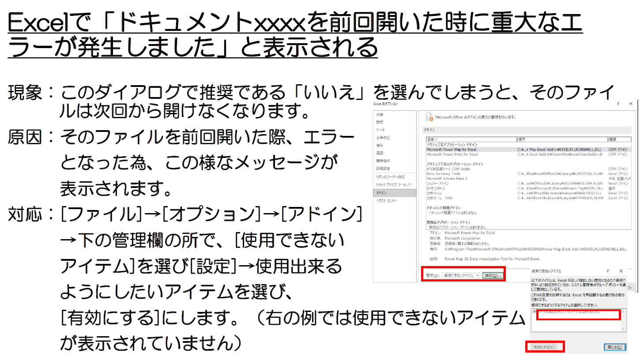The width and height of the screenshot is (644, 364).
Task: Click Power Map 3D Data Visualization description text
Action: [492, 259]
